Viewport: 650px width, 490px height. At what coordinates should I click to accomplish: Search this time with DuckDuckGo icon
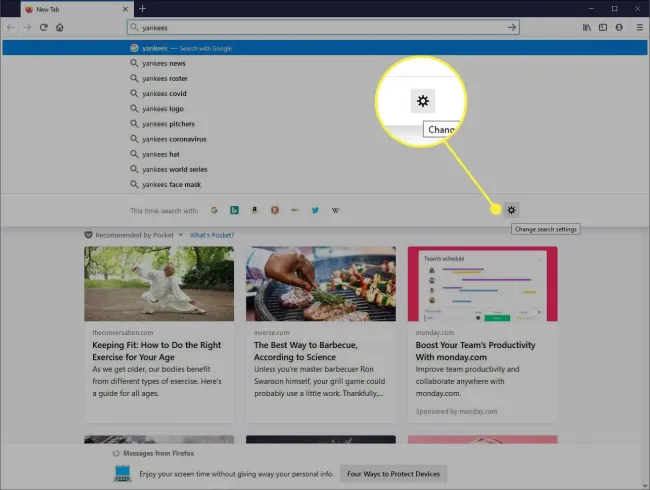pyautogui.click(x=275, y=210)
